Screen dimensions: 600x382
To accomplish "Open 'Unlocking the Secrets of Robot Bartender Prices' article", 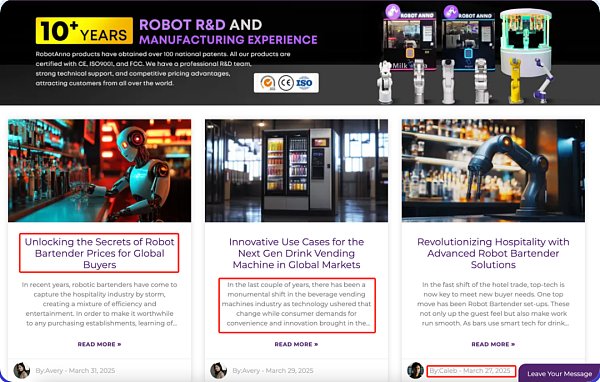I will click(x=99, y=253).
